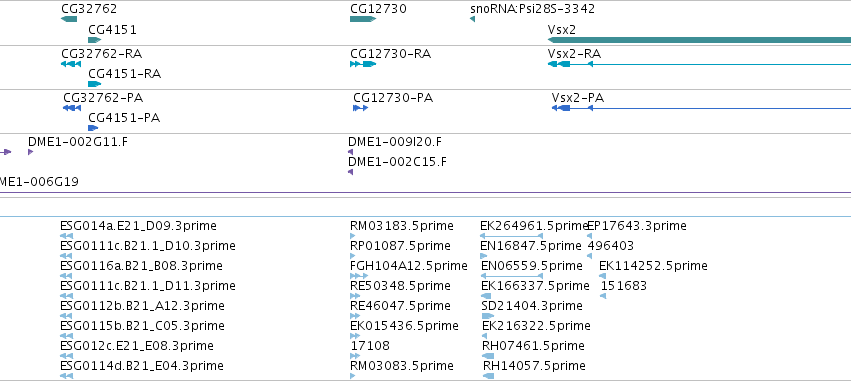
Task: Select the RE46047.5prime label
Action: click(401, 306)
